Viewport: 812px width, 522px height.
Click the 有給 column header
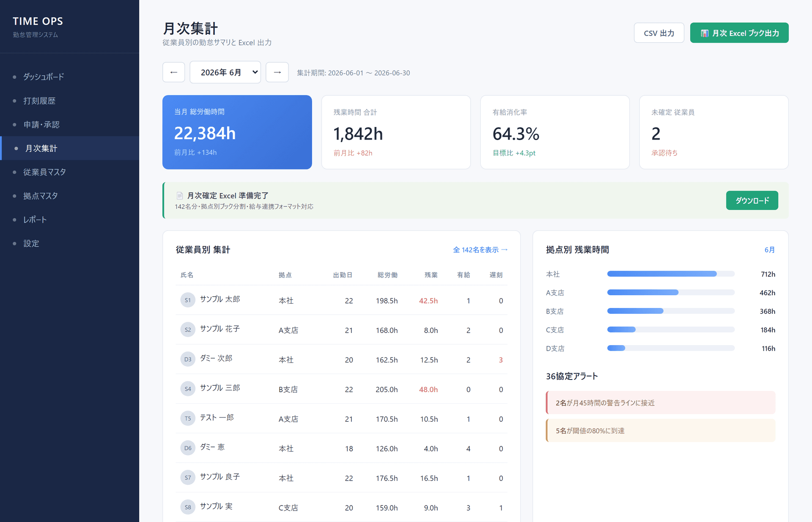tap(464, 275)
